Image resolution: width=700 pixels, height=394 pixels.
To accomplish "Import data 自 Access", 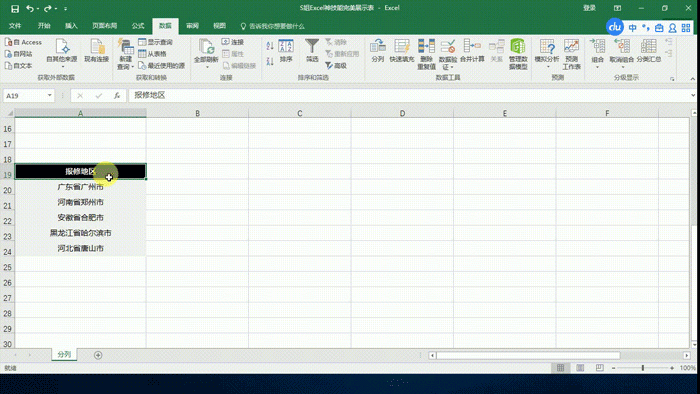I will (x=23, y=42).
